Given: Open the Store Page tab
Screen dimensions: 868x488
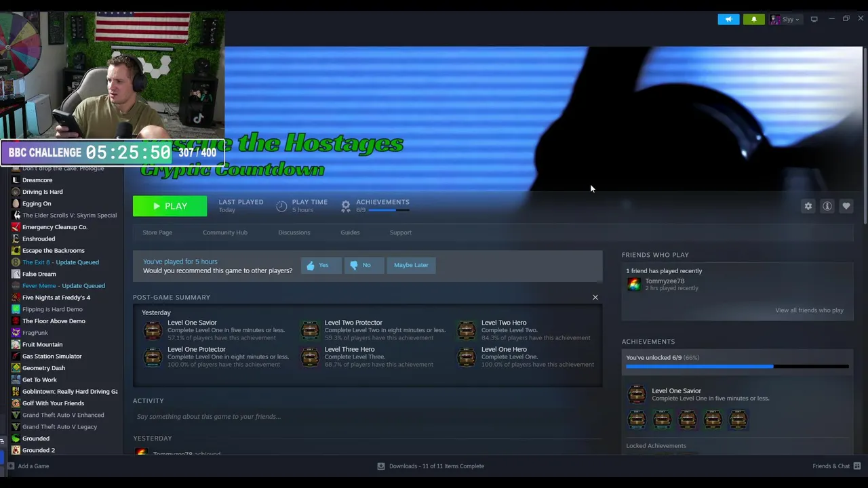Looking at the screenshot, I should pos(157,232).
